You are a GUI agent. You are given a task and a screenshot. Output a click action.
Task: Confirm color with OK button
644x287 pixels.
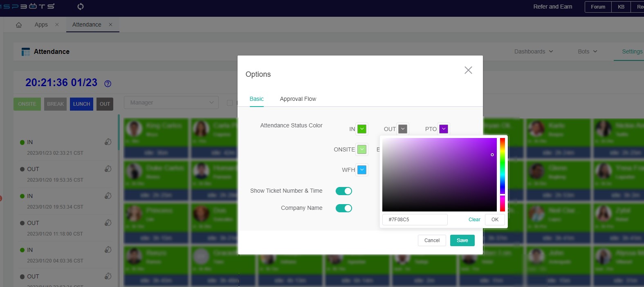(495, 220)
